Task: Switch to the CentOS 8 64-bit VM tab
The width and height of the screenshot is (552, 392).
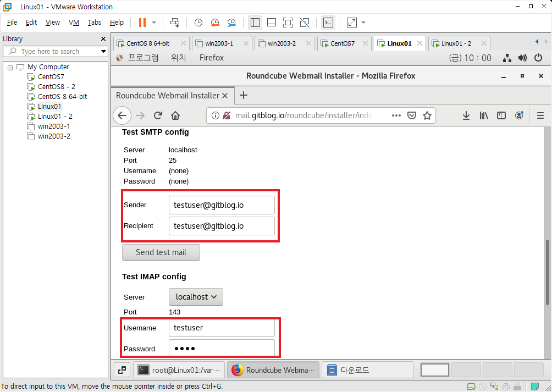Action: tap(148, 43)
